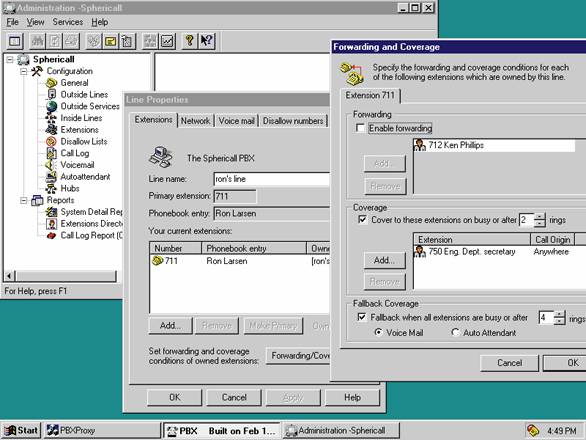The width and height of the screenshot is (586, 440).
Task: Increase the coverage rings spinner value
Action: (539, 216)
